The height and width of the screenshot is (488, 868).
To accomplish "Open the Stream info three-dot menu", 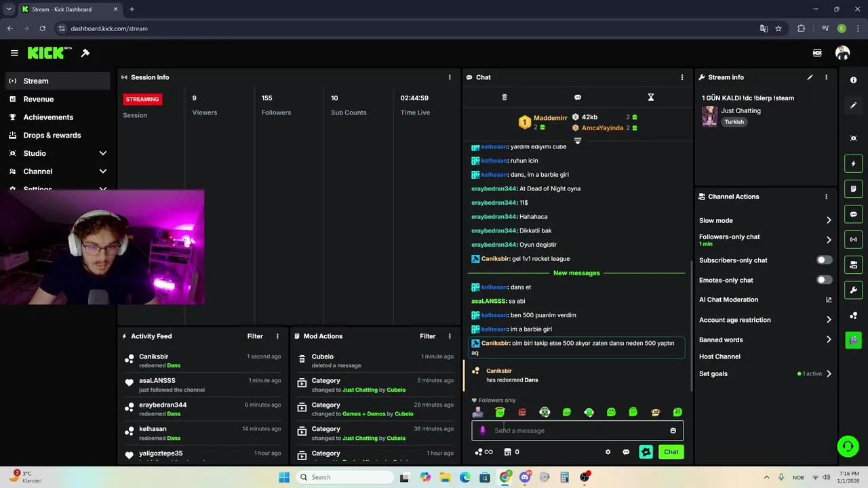I will pos(826,77).
